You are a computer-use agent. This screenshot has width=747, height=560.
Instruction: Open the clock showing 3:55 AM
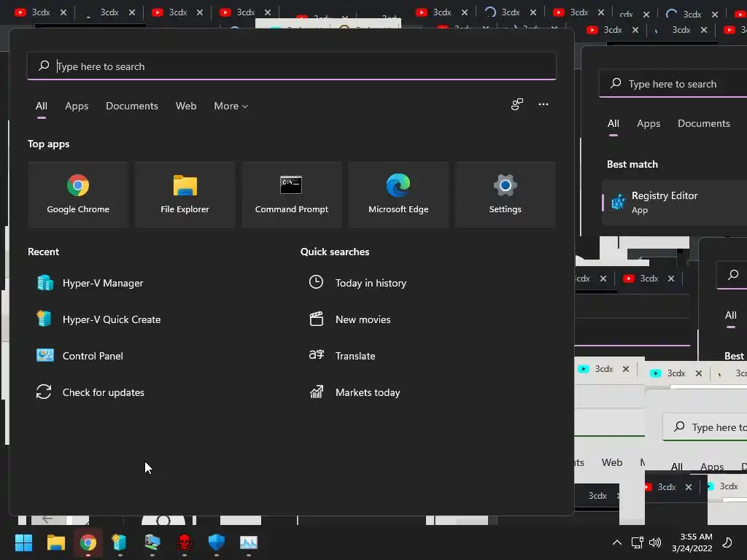[692, 542]
